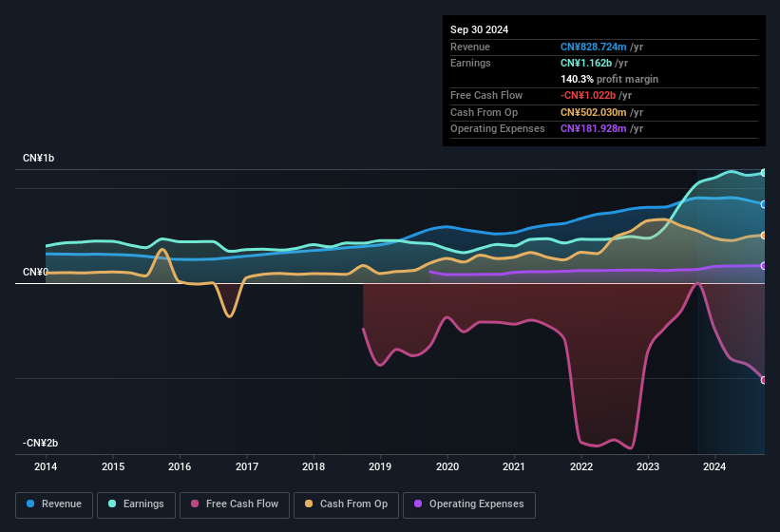Screen dimensions: 780x532
Task: Click the pink Free Cash Flow legend dot
Action: [196, 504]
